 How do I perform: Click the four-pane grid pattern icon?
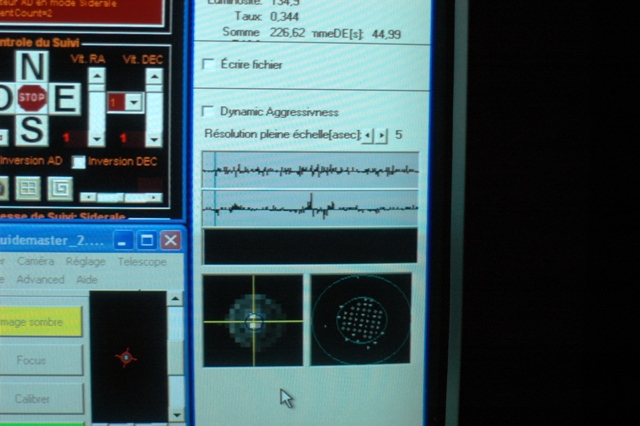click(28, 188)
